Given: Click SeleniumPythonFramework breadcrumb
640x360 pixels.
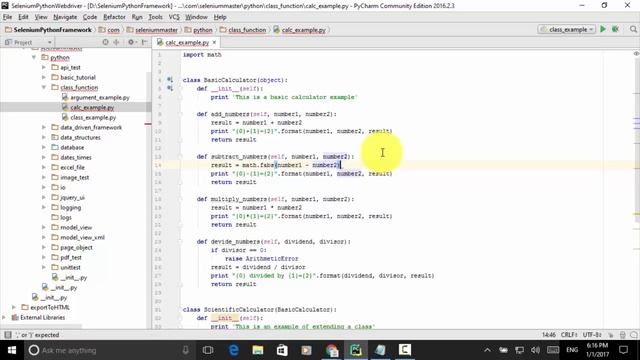Looking at the screenshot, I should coord(48,30).
